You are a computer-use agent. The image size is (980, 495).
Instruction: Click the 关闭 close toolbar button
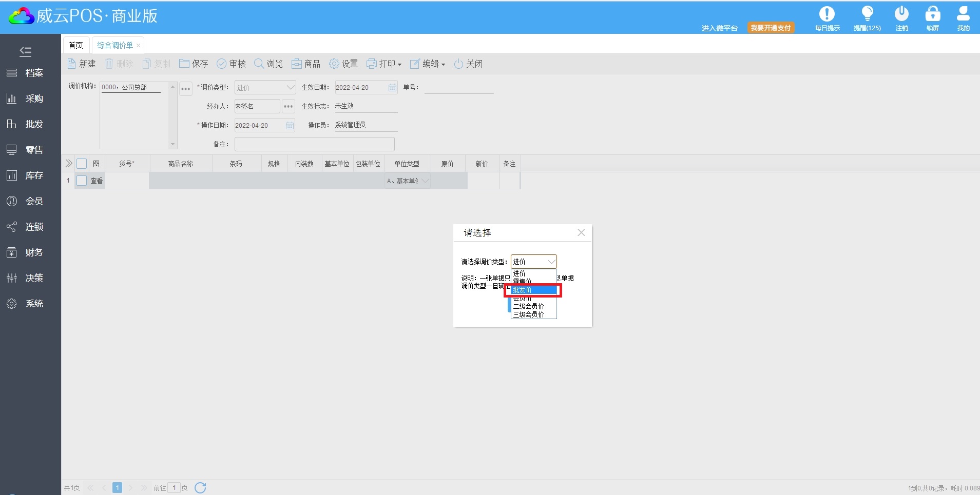pos(468,64)
